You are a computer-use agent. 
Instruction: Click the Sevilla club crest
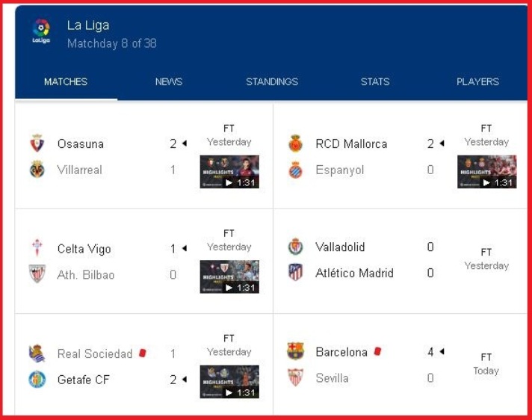295,377
